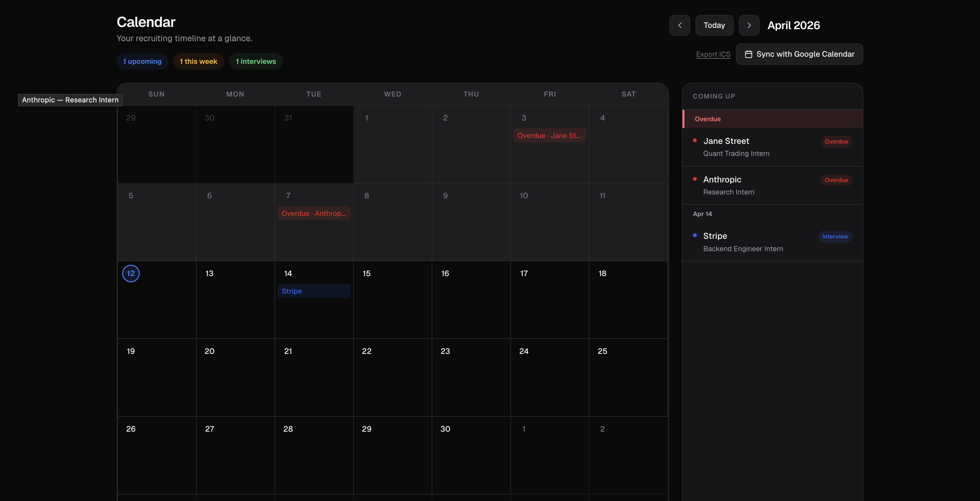Go to previous month with left chevron

(x=680, y=25)
